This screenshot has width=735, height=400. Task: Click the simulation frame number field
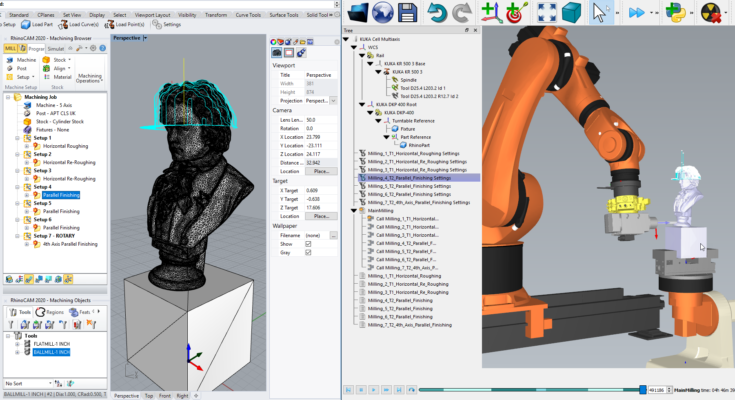click(x=657, y=390)
